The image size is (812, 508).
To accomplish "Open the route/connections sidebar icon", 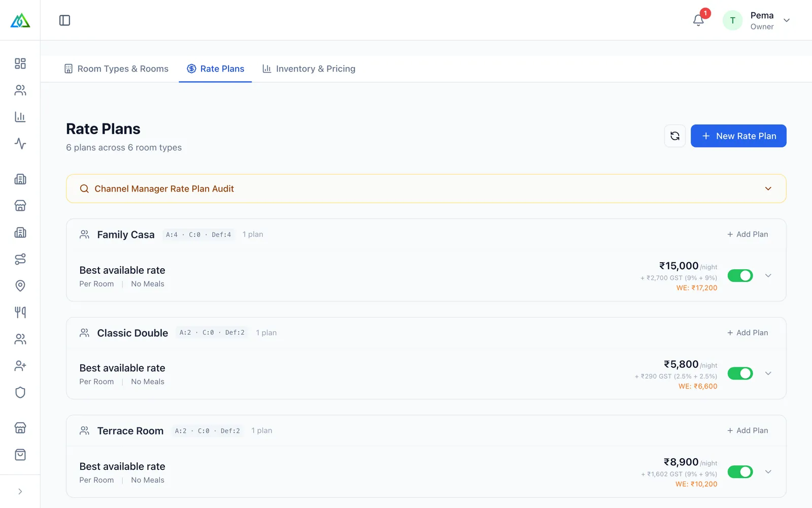I will 20,259.
